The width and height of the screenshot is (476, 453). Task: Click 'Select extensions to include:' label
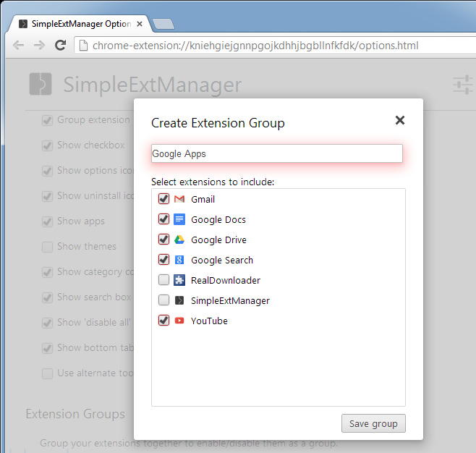click(213, 182)
